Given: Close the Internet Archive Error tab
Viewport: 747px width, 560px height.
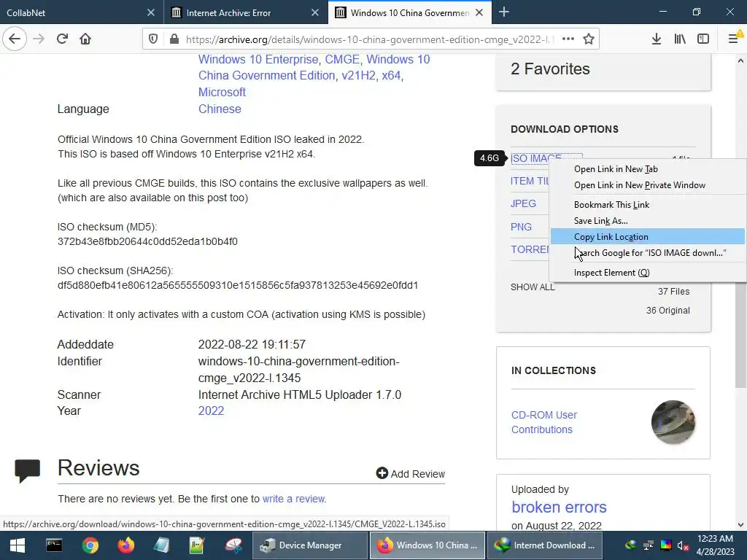Looking at the screenshot, I should tap(315, 12).
